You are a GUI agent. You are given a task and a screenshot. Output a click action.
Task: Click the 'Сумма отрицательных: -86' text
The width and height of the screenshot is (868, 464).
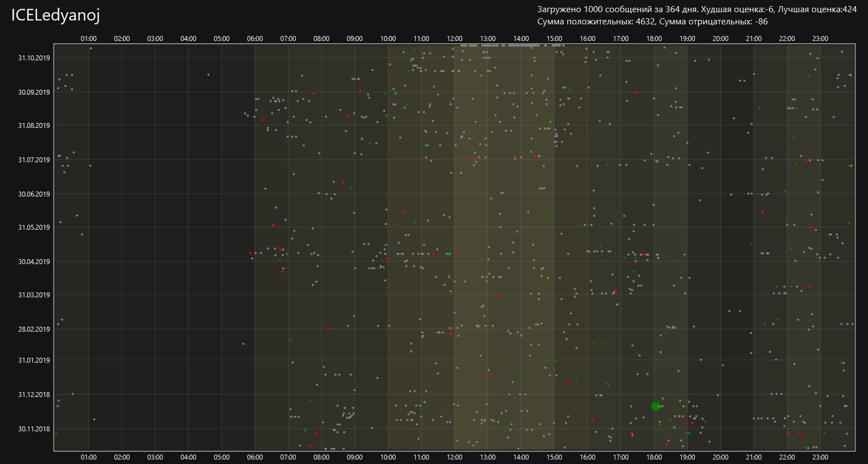(x=714, y=22)
